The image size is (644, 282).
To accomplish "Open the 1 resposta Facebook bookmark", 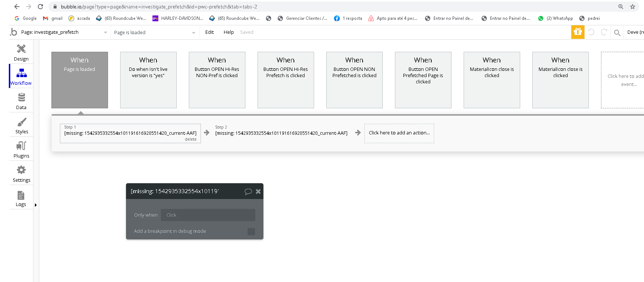I will pos(348,18).
